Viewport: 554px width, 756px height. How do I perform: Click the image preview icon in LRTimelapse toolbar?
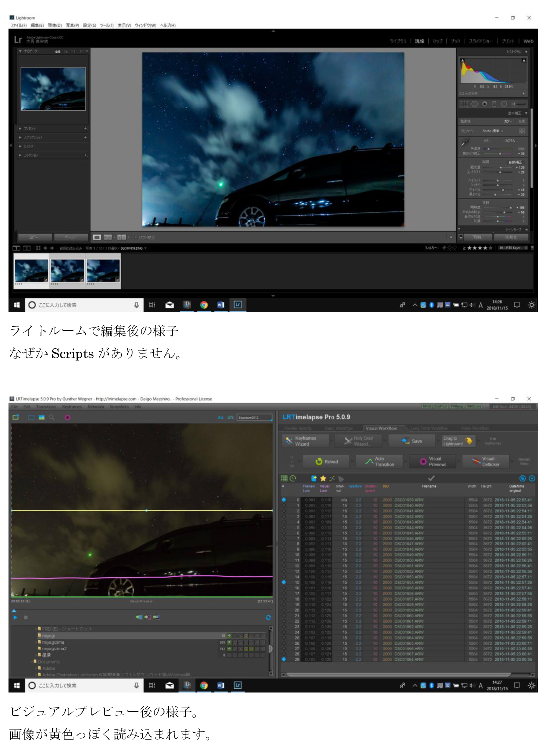coord(42,417)
